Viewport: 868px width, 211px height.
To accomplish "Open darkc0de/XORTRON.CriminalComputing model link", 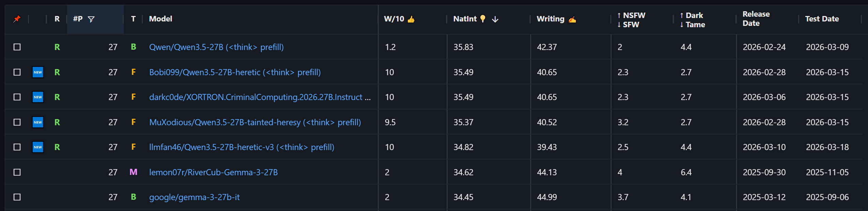I will 260,97.
